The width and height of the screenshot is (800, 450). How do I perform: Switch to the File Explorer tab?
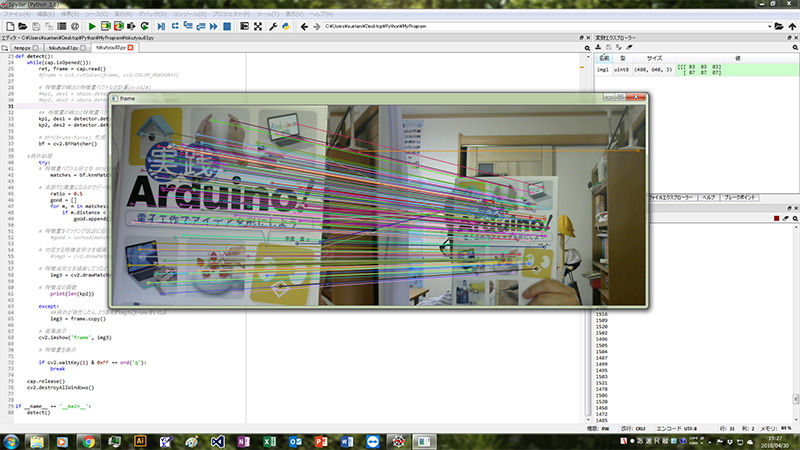(x=672, y=197)
